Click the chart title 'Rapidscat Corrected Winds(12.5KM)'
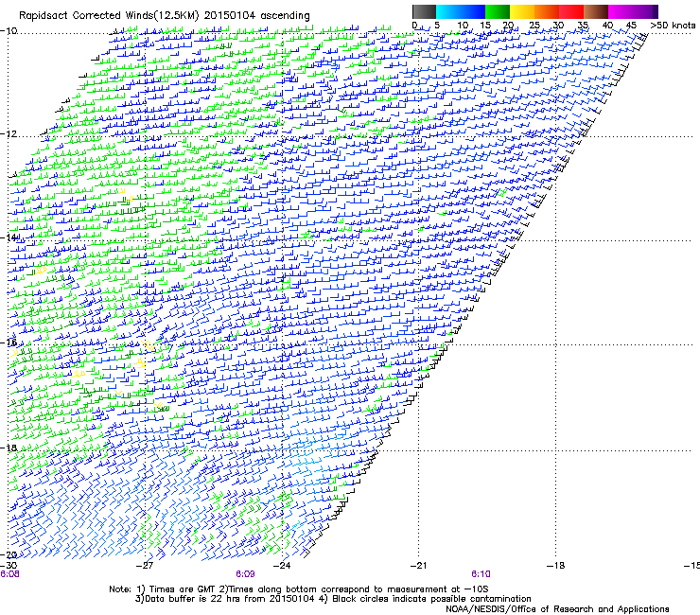The width and height of the screenshot is (700, 615). click(109, 16)
